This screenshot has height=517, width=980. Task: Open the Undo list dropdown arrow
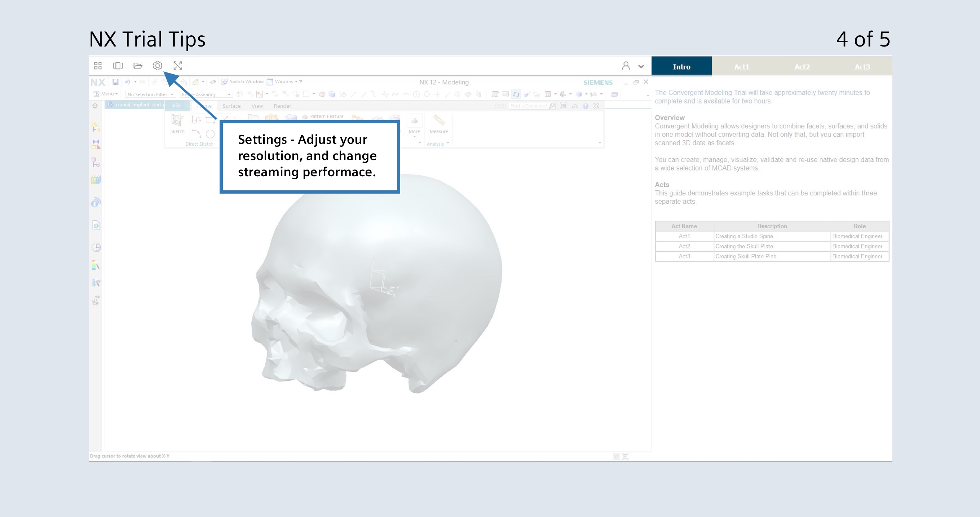pyautogui.click(x=135, y=82)
